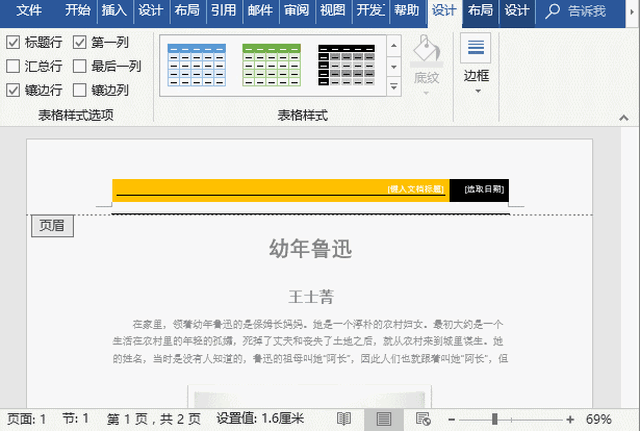The height and width of the screenshot is (431, 640).
Task: Open the 插入 ribbon tab
Action: 114,10
